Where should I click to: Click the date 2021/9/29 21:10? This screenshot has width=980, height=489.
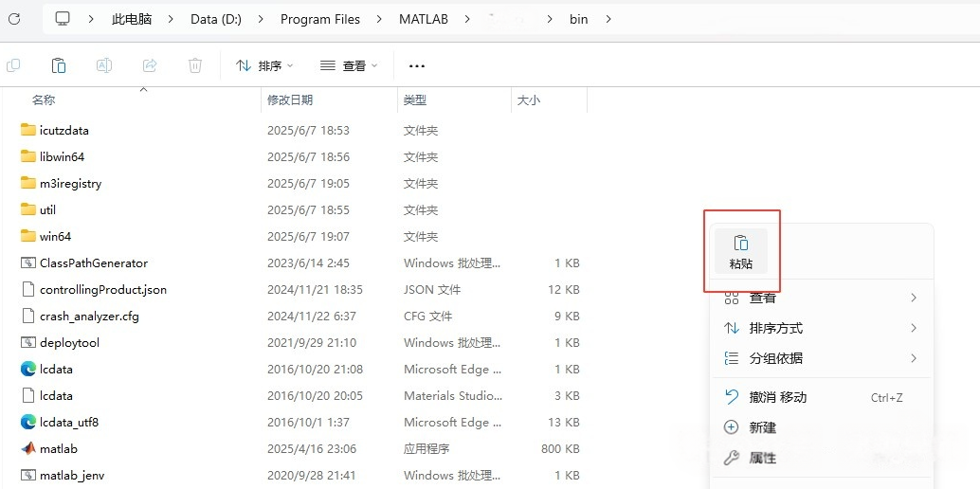tap(312, 343)
